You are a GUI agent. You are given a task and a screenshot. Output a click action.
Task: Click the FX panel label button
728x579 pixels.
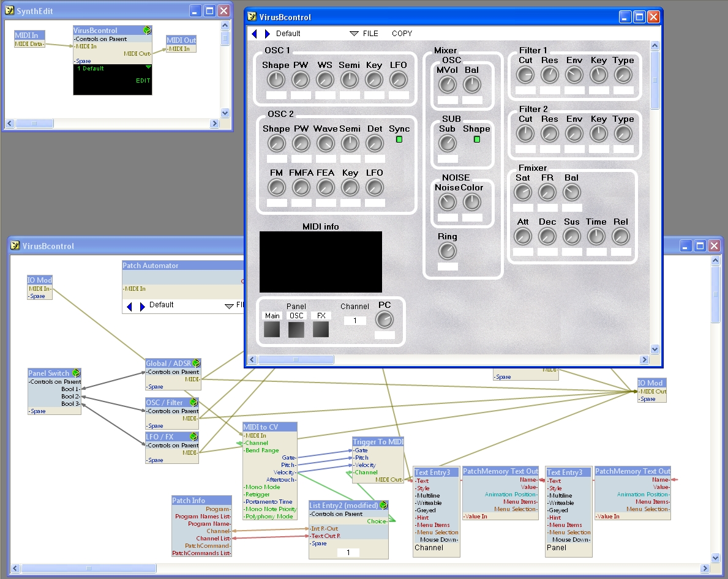(x=321, y=315)
